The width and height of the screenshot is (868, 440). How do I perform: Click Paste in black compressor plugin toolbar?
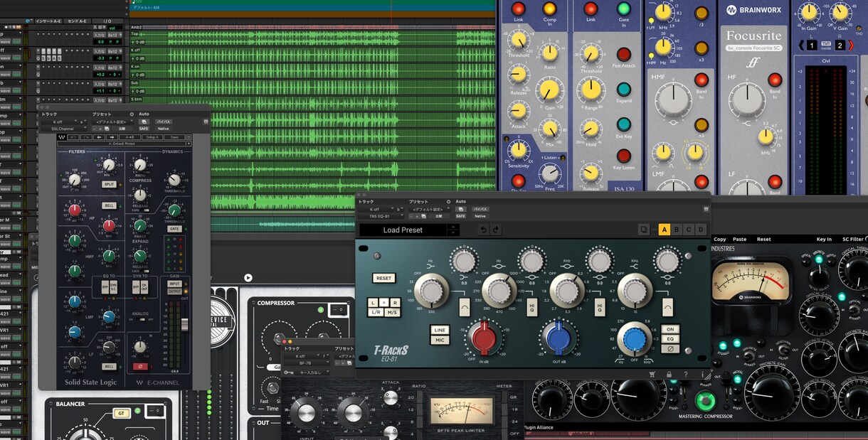point(740,240)
